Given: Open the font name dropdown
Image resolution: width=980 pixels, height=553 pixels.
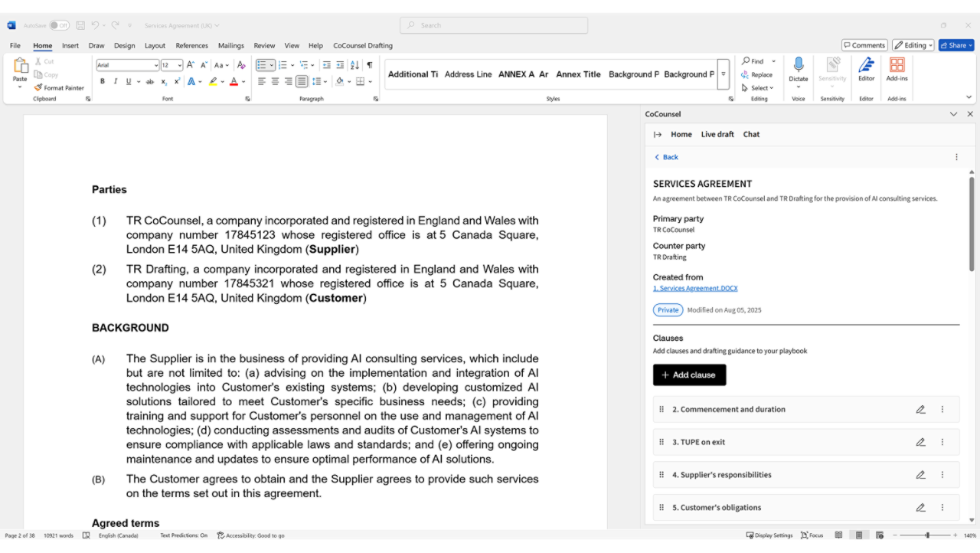Looking at the screenshot, I should tap(156, 66).
